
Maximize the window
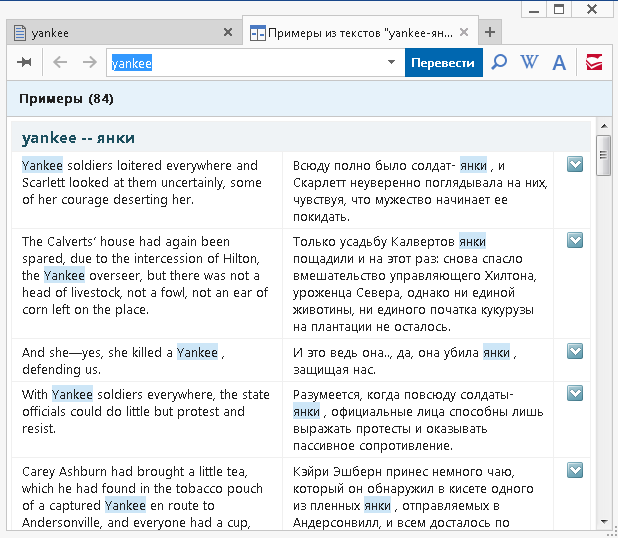coord(559,9)
